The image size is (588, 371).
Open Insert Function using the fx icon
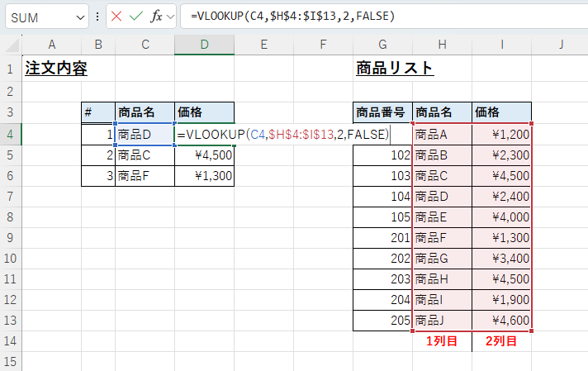(x=156, y=17)
